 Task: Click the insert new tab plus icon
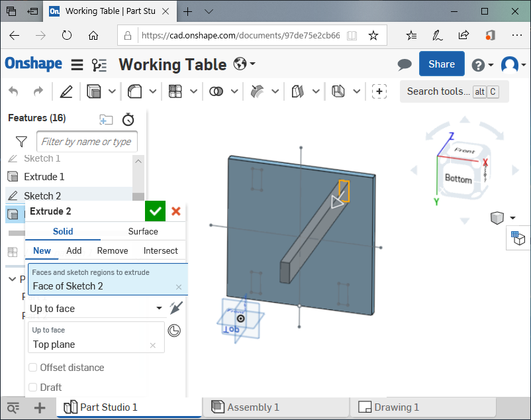tap(40, 408)
